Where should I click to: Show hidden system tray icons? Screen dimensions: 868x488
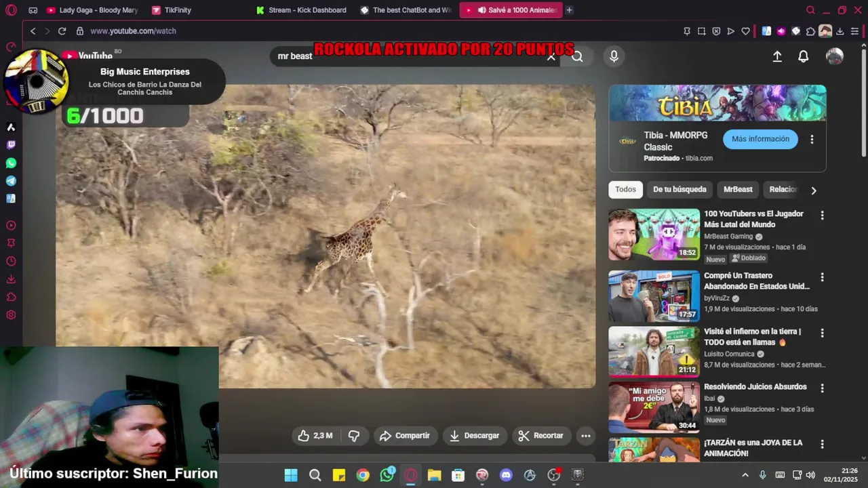(745, 475)
